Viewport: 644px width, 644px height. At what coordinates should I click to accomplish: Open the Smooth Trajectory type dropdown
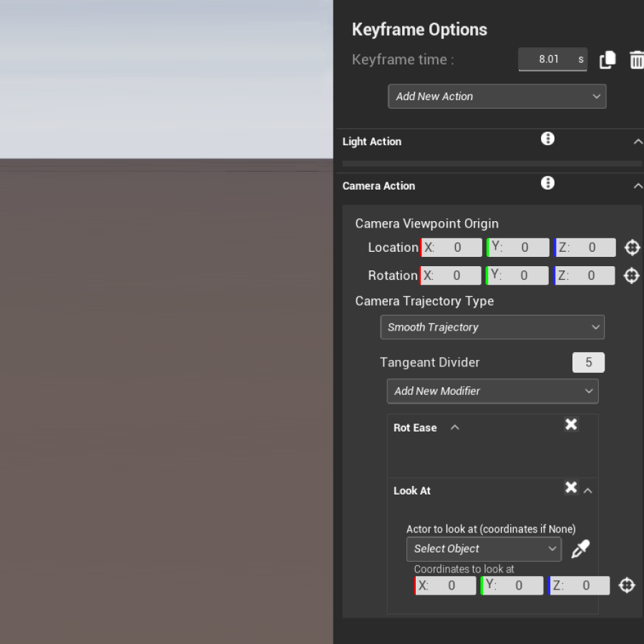[x=492, y=327]
